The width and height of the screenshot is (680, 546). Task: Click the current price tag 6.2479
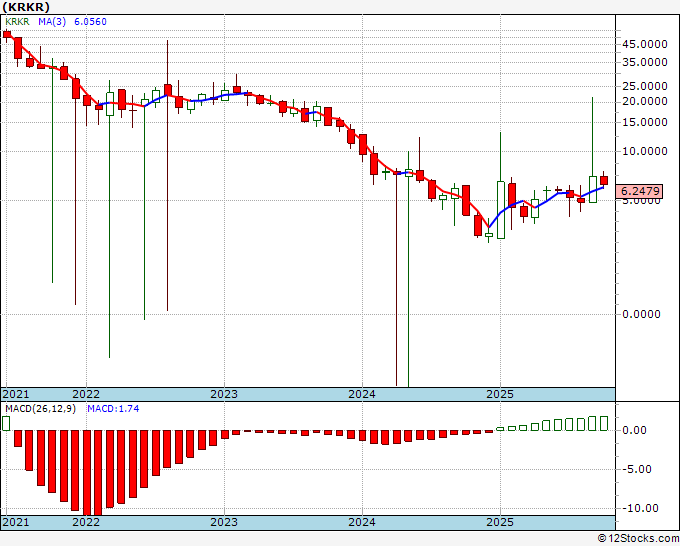pos(640,191)
